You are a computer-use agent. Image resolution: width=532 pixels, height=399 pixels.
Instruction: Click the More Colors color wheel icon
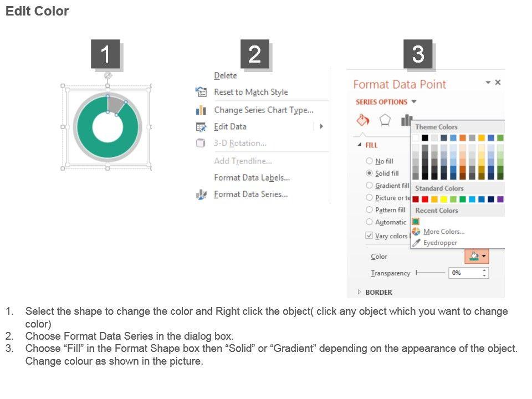(x=416, y=232)
